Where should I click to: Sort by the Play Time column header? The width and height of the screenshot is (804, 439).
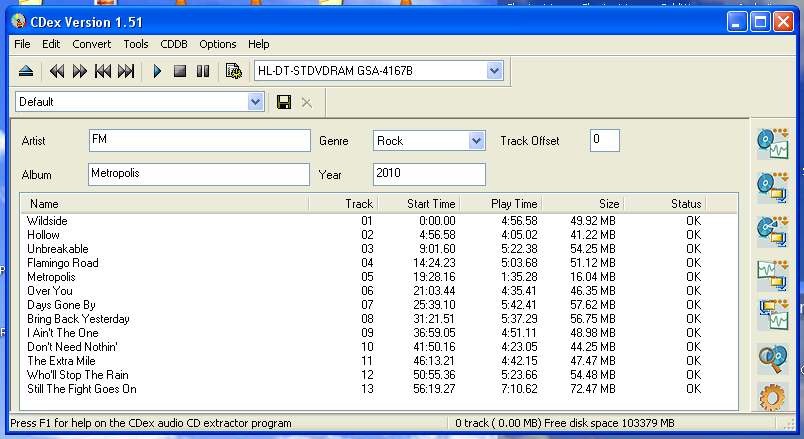pyautogui.click(x=500, y=204)
